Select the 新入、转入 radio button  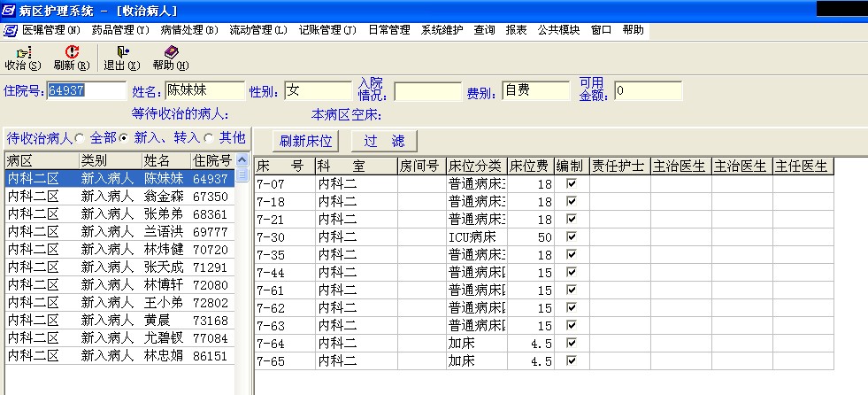(124, 138)
